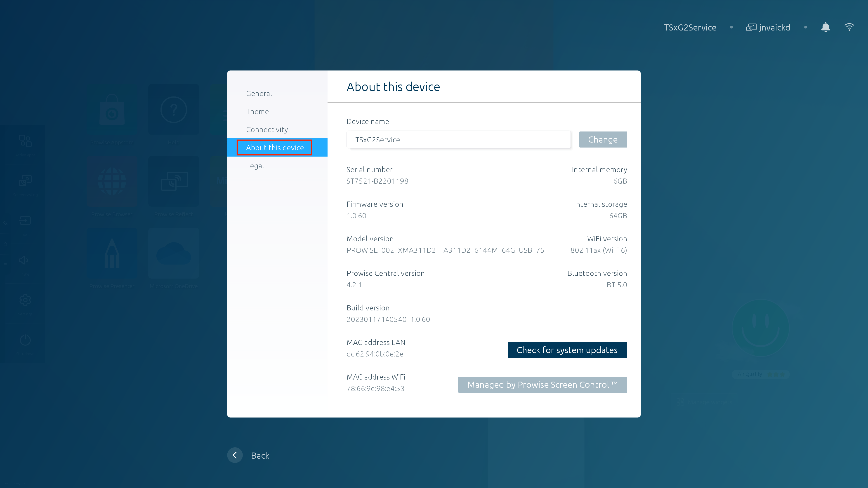Open the Settings gear in the dimmed sidebar
868x488 pixels.
click(x=25, y=300)
